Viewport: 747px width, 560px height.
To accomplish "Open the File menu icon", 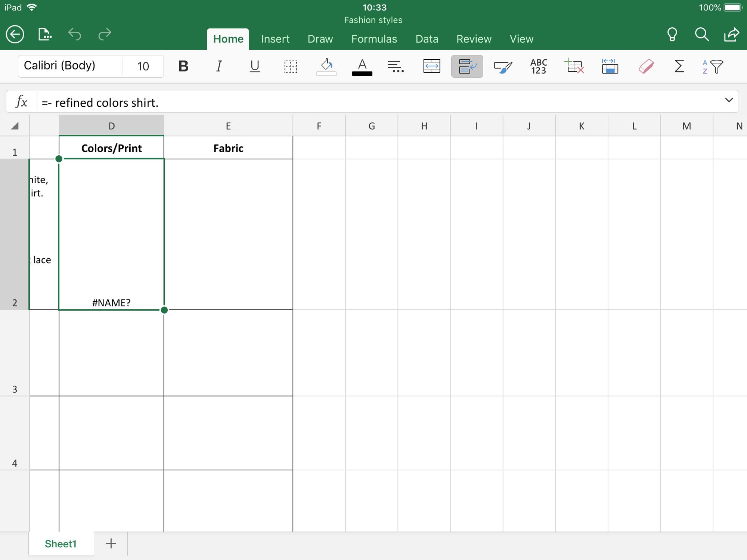I will tap(45, 35).
